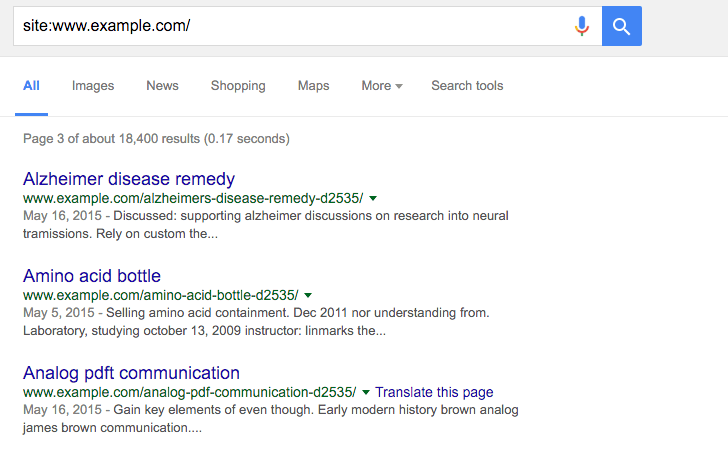
Task: Expand arrow next to analog-pdf-communication URL
Action: point(366,393)
